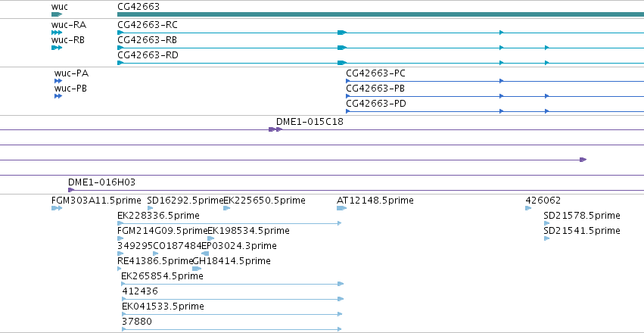Select the wuc-PA protein arrows
The image size is (644, 333).
pos(58,81)
